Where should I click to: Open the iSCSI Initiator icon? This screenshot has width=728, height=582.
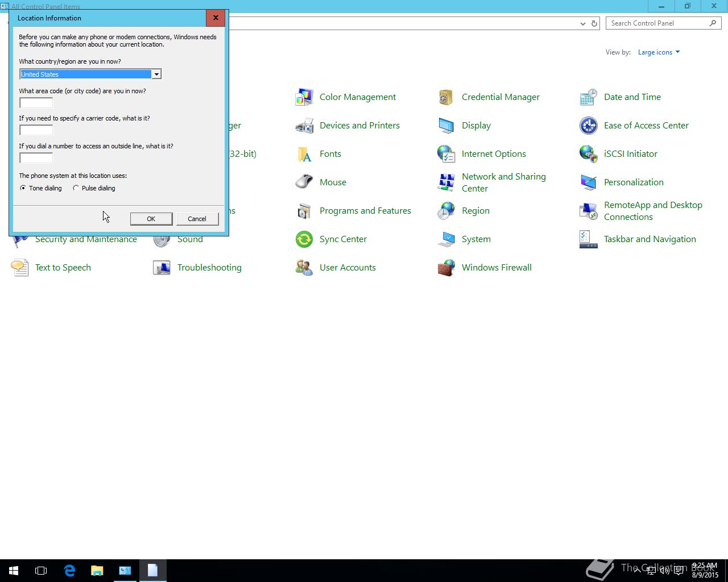click(x=589, y=154)
